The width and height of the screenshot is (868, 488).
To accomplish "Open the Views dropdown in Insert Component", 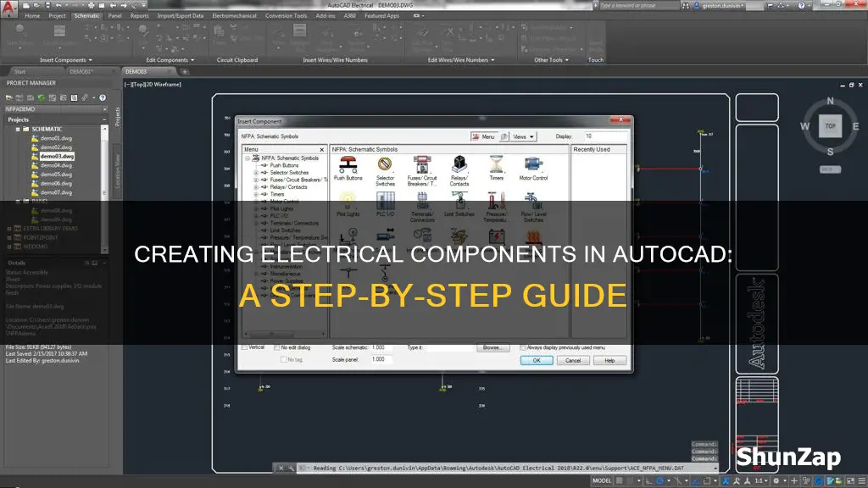I will 523,136.
